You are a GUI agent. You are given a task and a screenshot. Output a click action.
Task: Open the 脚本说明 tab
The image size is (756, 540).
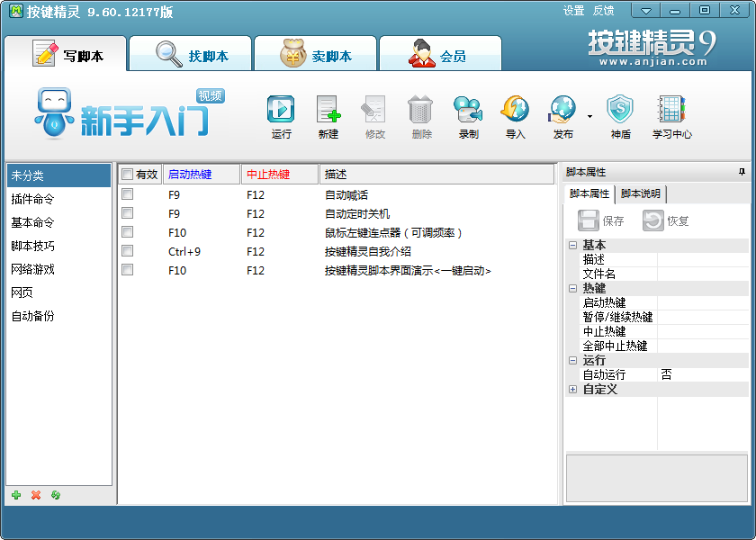pos(639,193)
